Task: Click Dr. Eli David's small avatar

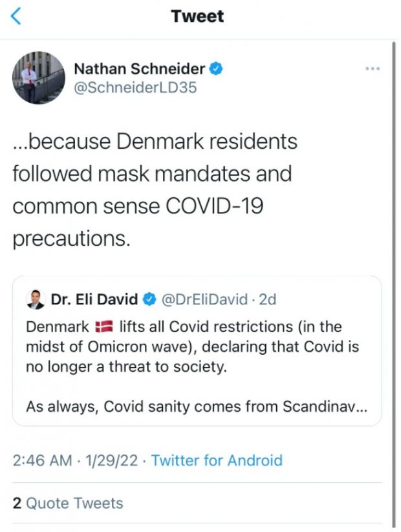Action: (x=35, y=299)
